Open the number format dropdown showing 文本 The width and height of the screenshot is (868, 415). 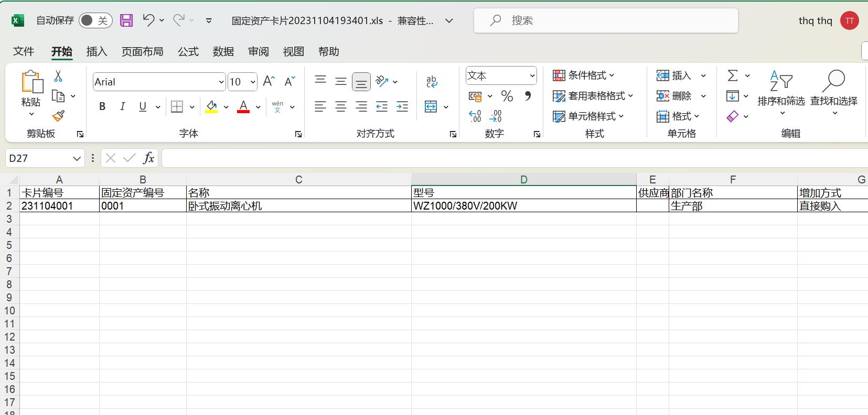pyautogui.click(x=532, y=76)
